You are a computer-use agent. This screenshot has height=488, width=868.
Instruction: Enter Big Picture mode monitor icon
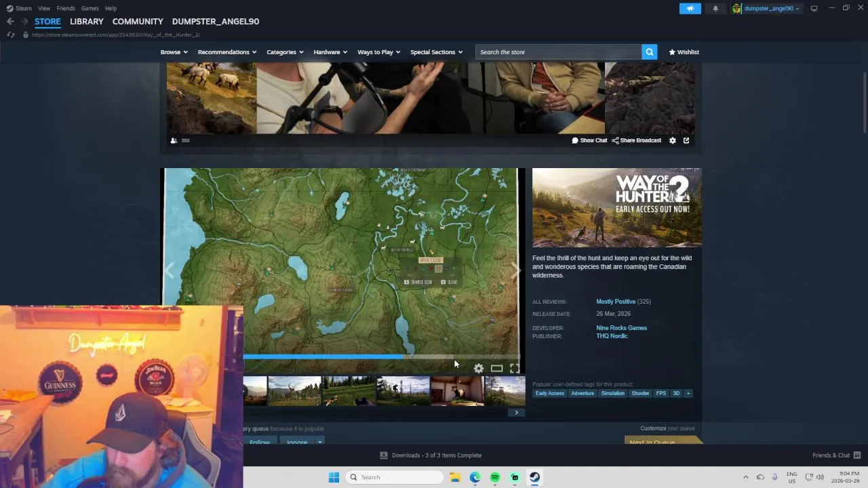pos(814,8)
